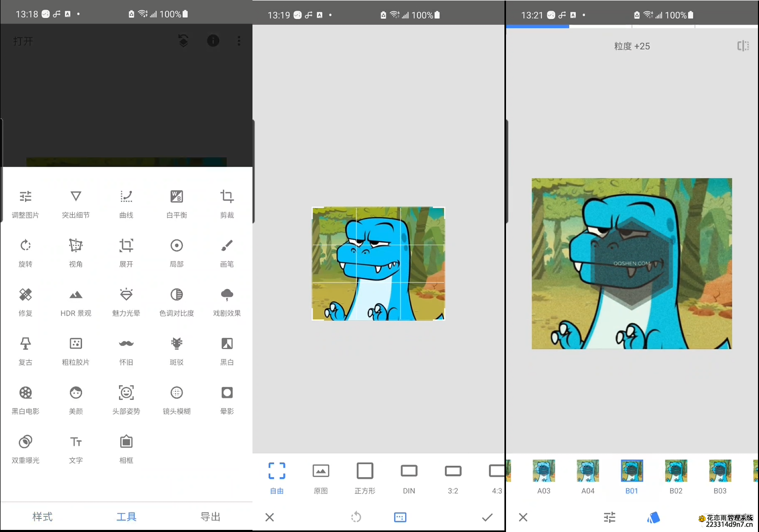The image size is (759, 532).
Task: Switch to the 样式 (Styles) tab
Action: (x=42, y=517)
